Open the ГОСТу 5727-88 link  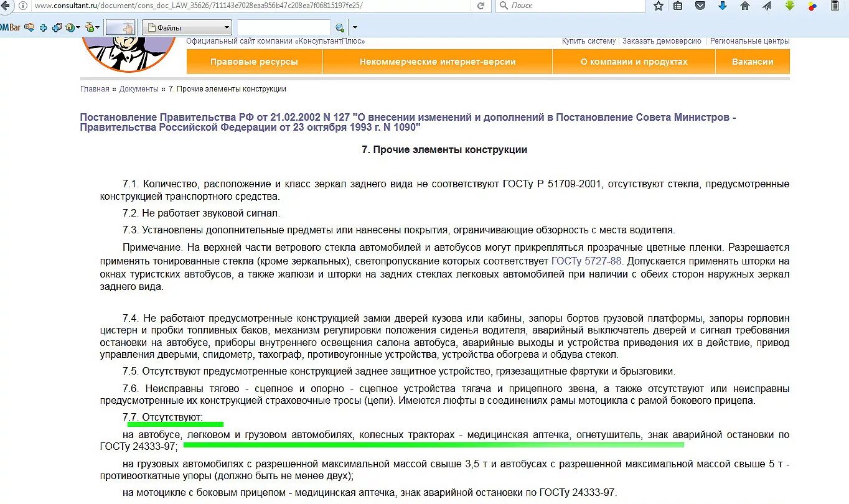586,261
